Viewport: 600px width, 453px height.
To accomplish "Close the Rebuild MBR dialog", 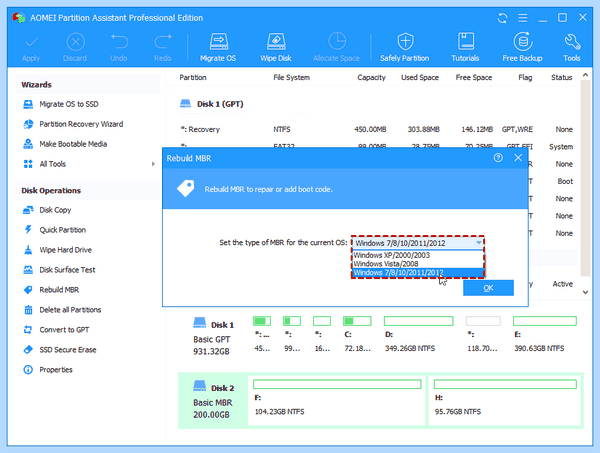I will 518,158.
